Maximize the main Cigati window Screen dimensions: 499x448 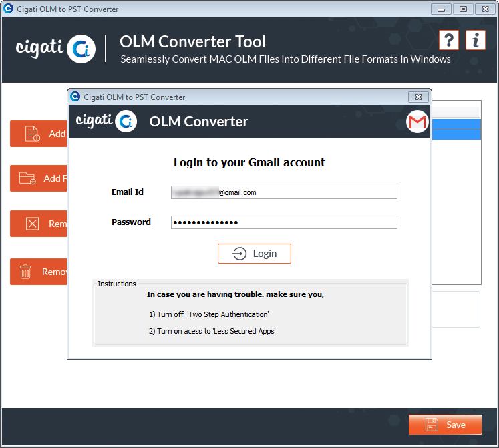click(x=463, y=9)
